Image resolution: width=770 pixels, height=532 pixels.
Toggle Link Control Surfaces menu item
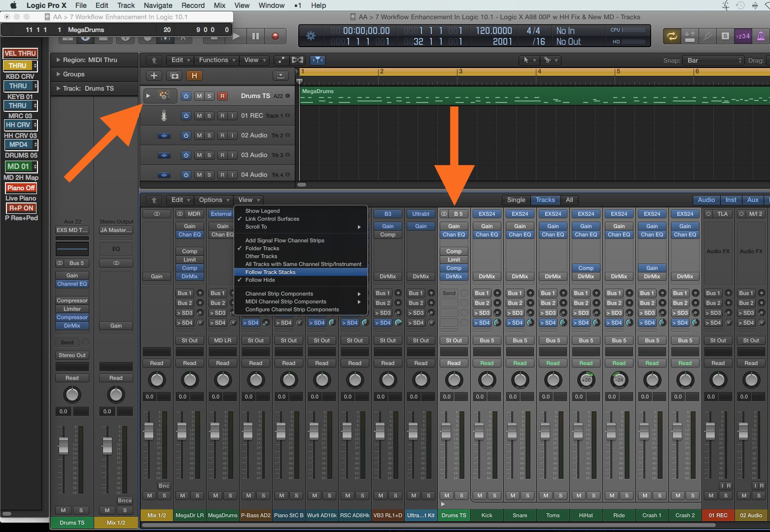pyautogui.click(x=301, y=219)
